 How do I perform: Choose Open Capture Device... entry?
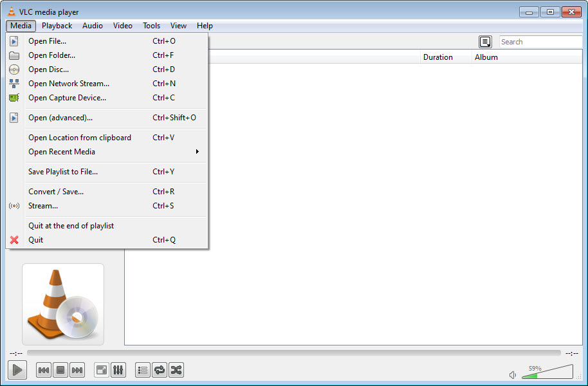107,98
